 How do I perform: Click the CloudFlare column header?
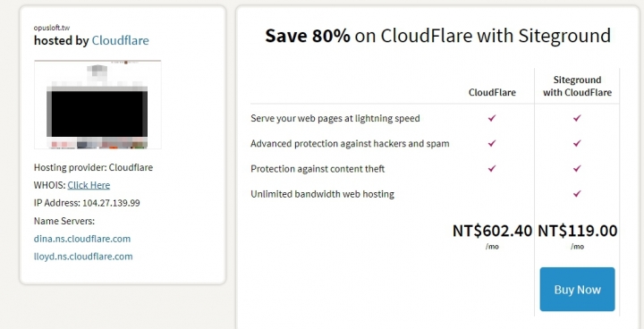492,92
